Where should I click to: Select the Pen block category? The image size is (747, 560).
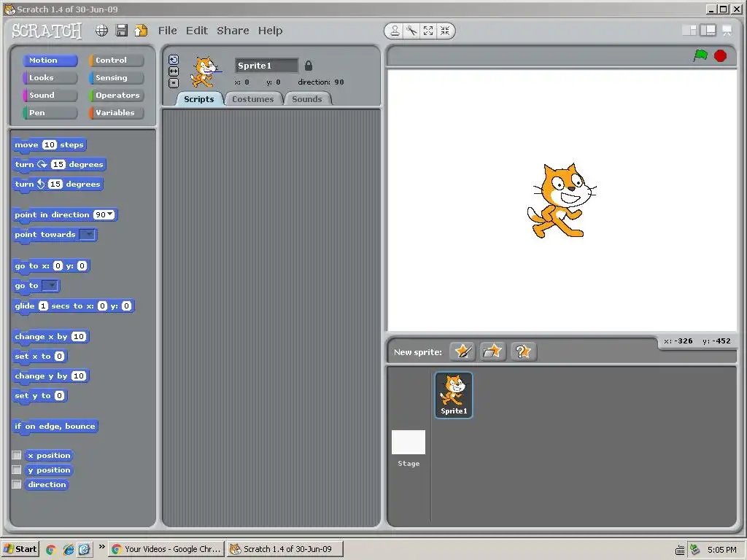[50, 113]
